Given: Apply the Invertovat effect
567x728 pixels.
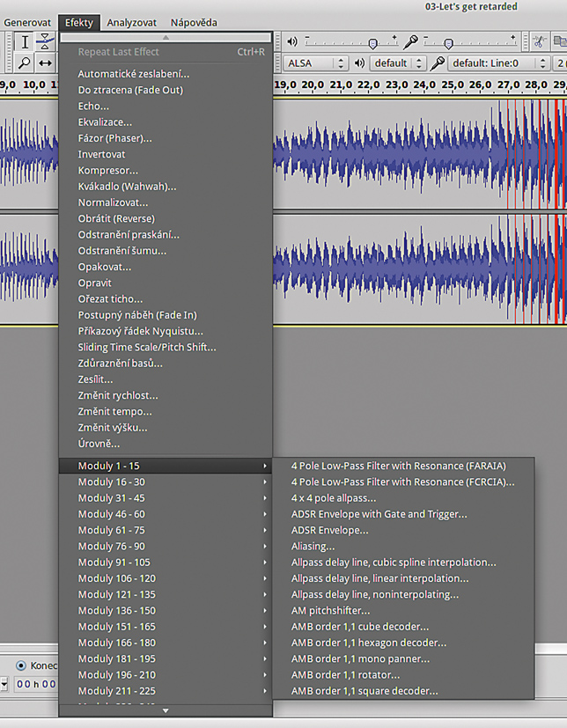Looking at the screenshot, I should (x=166, y=154).
